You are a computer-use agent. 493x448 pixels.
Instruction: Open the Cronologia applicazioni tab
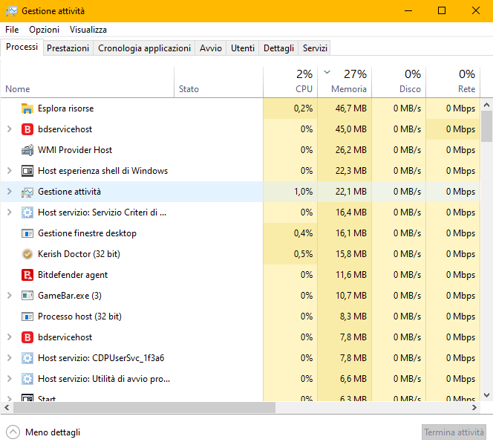[x=144, y=48]
